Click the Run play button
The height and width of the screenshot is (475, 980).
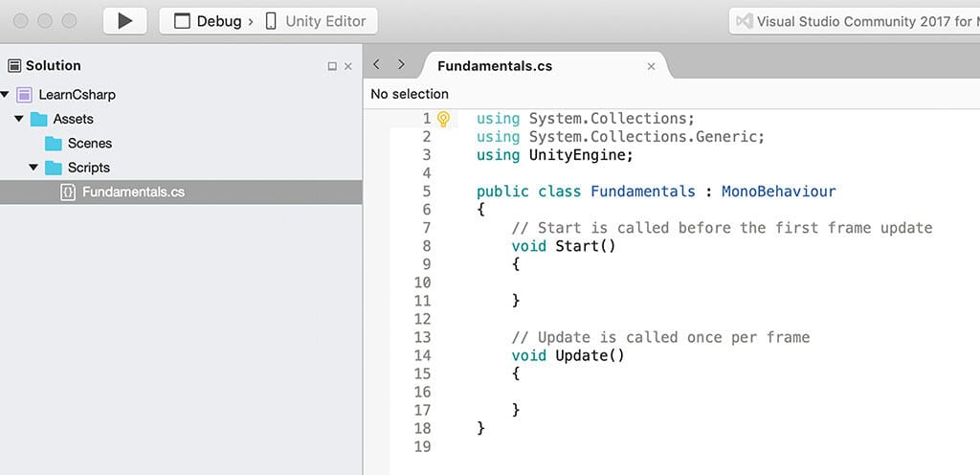[x=124, y=21]
